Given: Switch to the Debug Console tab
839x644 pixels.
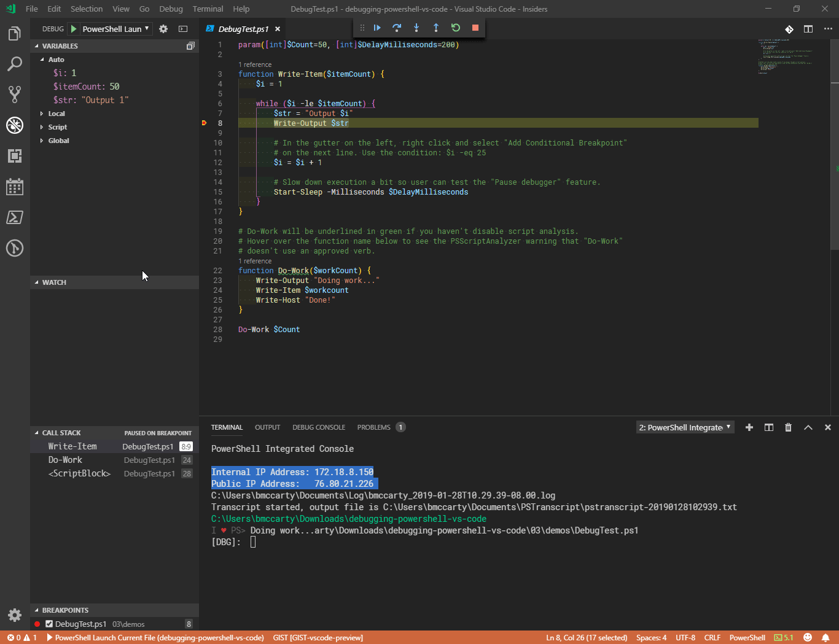Looking at the screenshot, I should tap(318, 427).
